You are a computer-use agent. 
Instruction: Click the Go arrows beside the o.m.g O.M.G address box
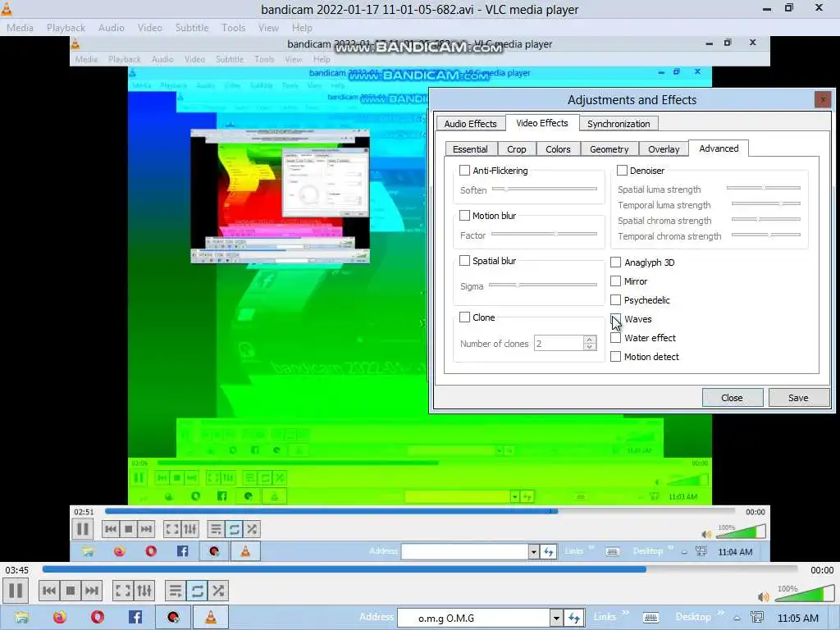click(x=573, y=619)
